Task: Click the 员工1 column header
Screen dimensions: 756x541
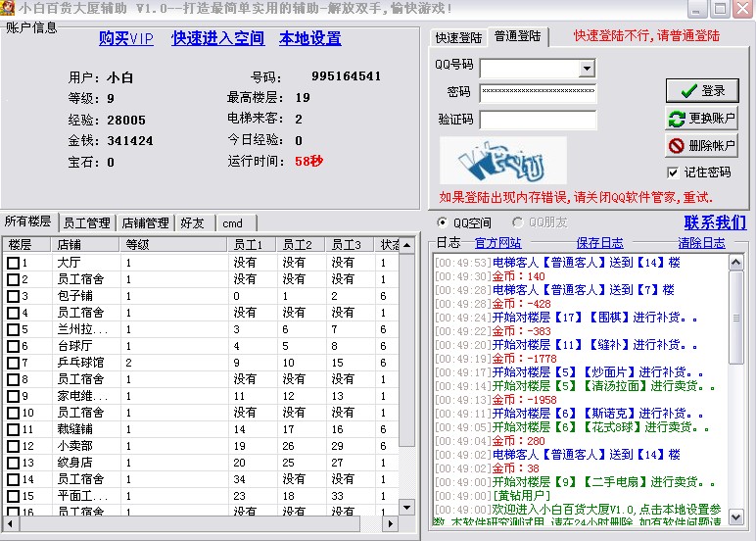Action: (252, 245)
